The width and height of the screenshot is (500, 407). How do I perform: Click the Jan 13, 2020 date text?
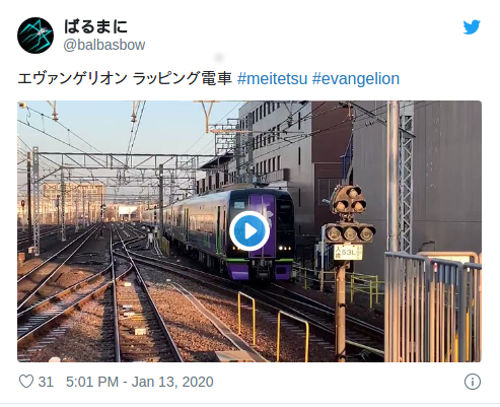[172, 382]
